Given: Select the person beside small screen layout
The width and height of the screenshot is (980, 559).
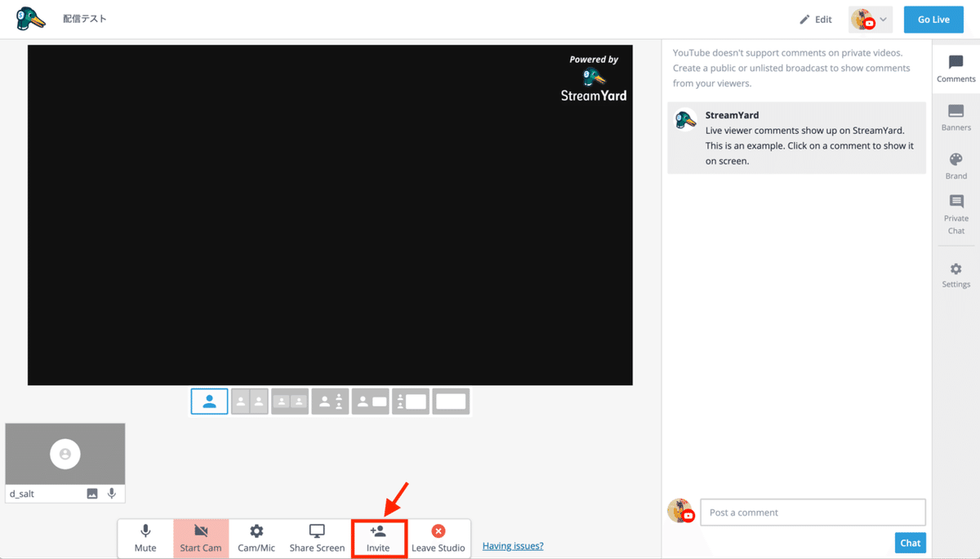Looking at the screenshot, I should (370, 402).
